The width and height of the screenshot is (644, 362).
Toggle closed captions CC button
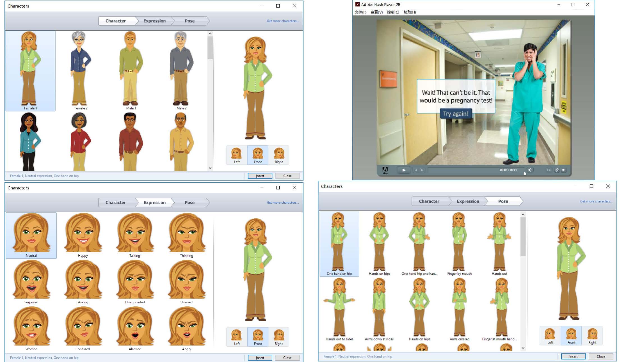[x=549, y=170]
